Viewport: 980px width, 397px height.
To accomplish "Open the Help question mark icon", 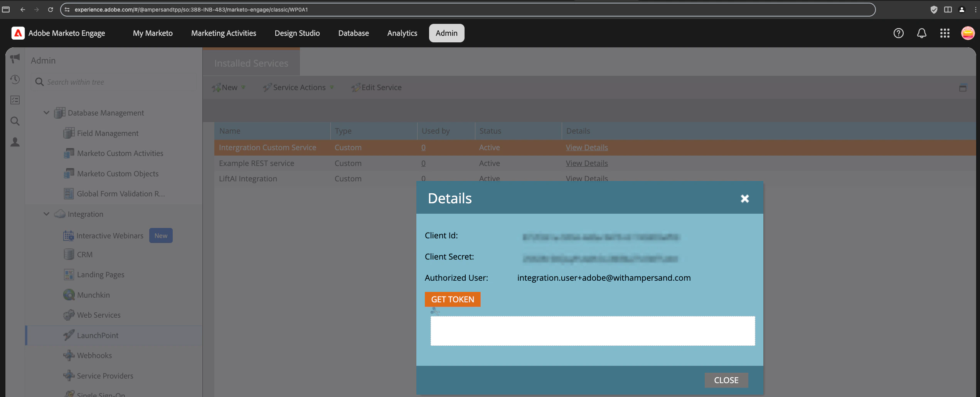I will (898, 33).
